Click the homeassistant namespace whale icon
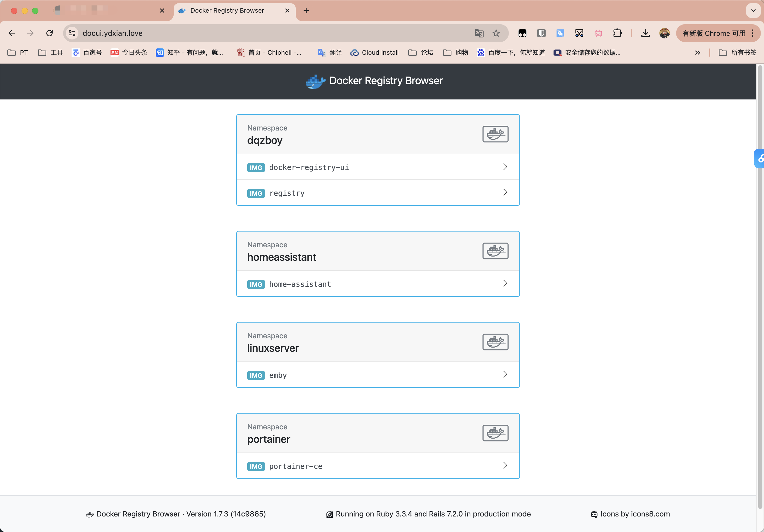The width and height of the screenshot is (764, 532). (495, 251)
